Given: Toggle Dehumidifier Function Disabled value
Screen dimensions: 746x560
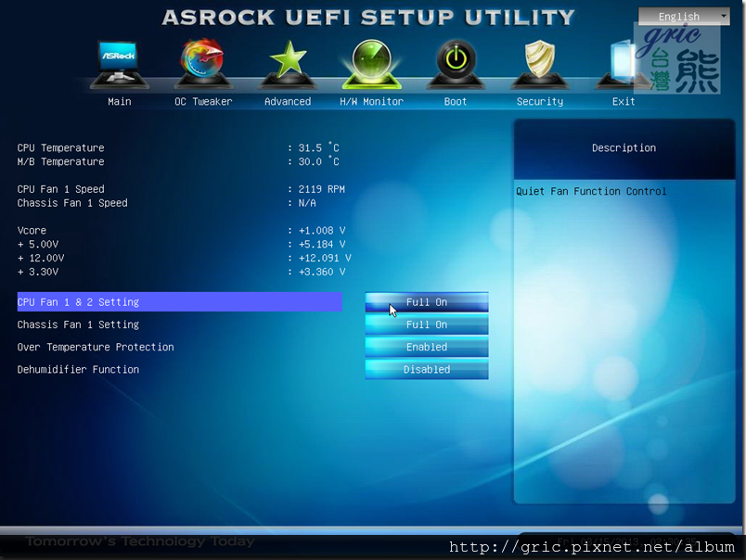Looking at the screenshot, I should coord(427,369).
